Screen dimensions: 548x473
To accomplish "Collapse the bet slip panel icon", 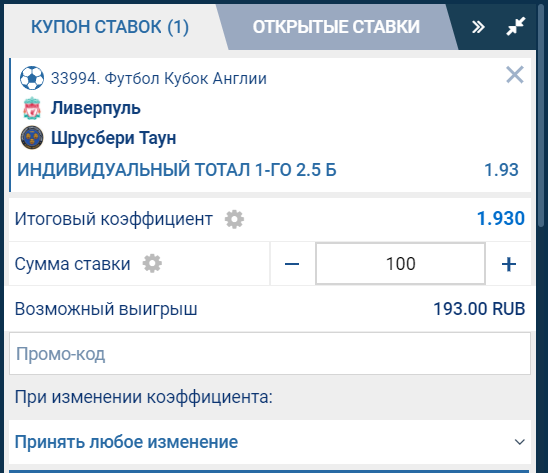I will (516, 26).
